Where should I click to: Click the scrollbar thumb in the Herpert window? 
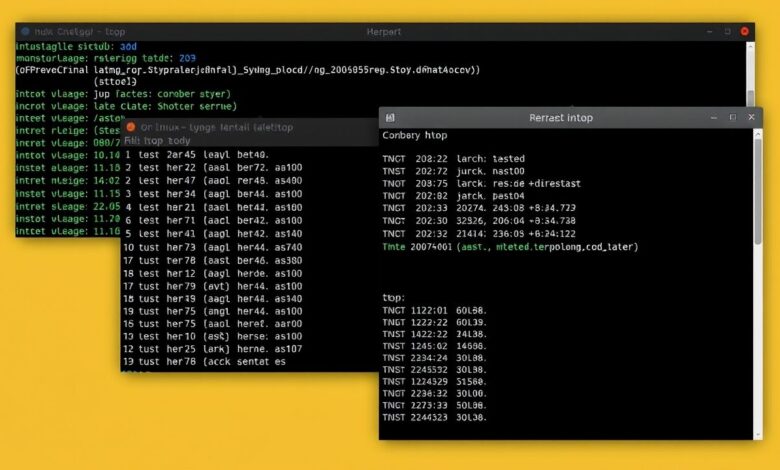(750, 98)
